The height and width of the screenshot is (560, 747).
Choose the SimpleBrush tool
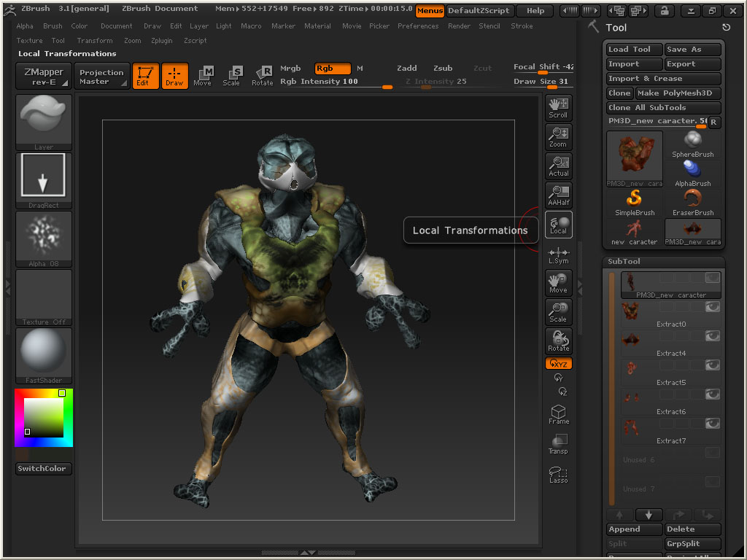point(634,203)
